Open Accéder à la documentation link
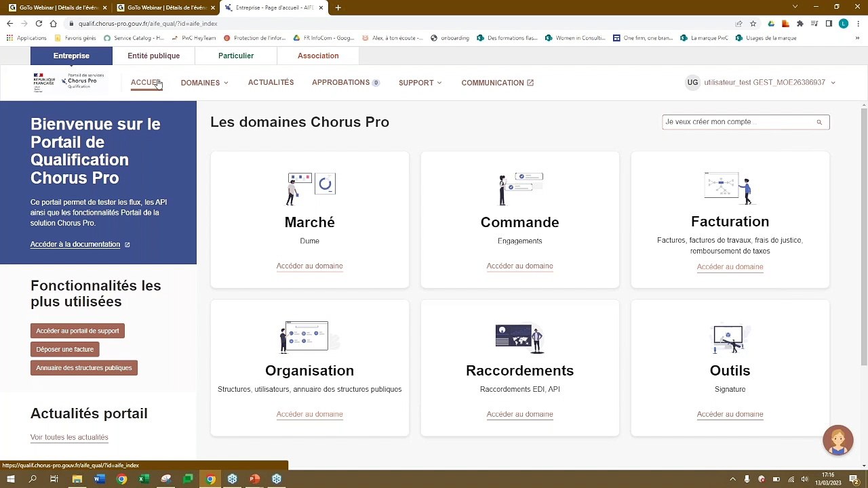The width and height of the screenshot is (868, 488). [x=80, y=245]
